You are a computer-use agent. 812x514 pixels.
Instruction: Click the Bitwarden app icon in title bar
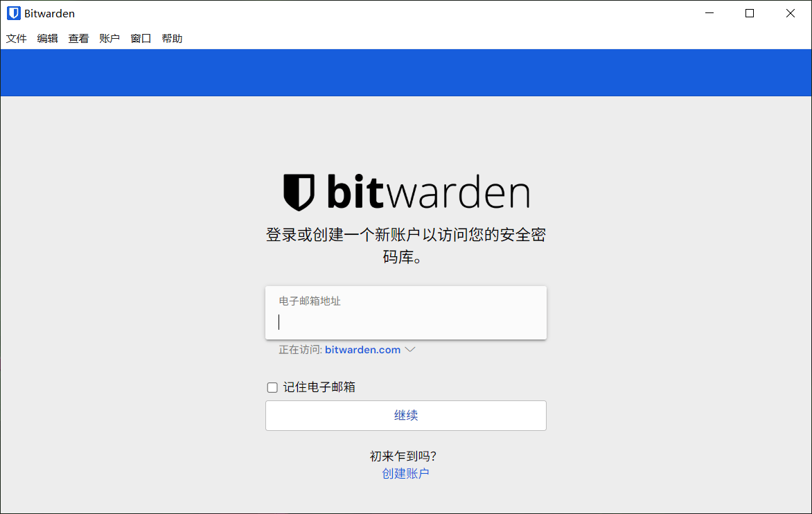tap(13, 13)
